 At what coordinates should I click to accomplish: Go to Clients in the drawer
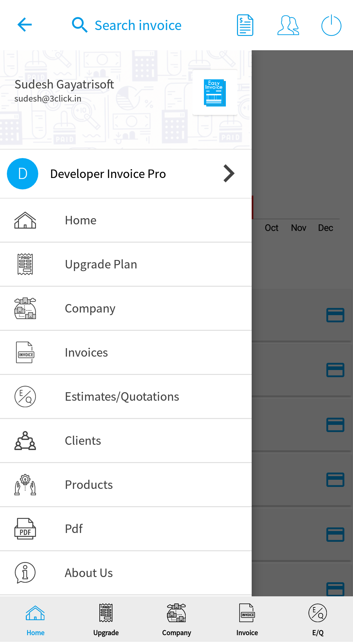coord(126,441)
